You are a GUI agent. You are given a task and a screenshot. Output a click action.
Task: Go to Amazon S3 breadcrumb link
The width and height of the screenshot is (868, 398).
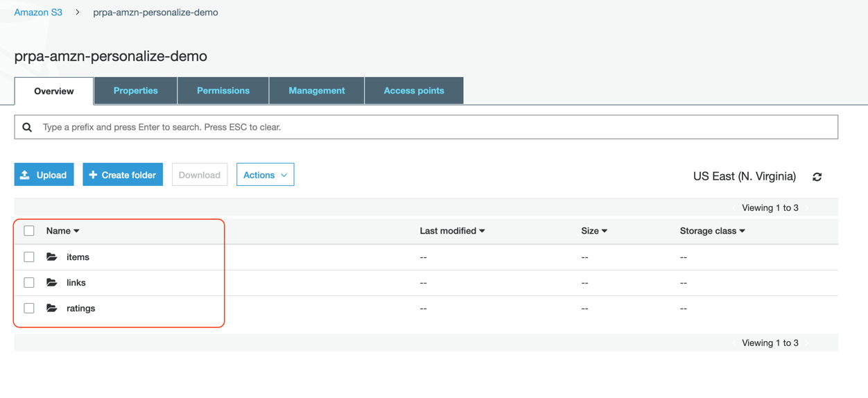[38, 12]
